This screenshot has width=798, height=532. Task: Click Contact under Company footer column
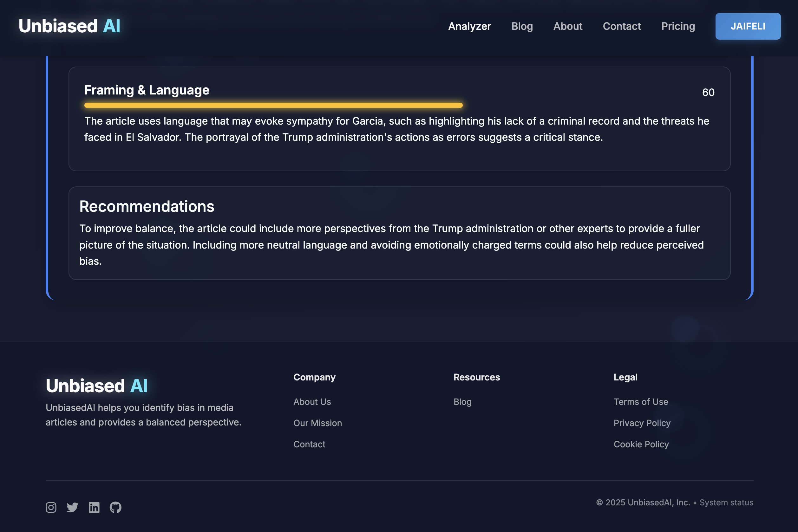pyautogui.click(x=309, y=444)
